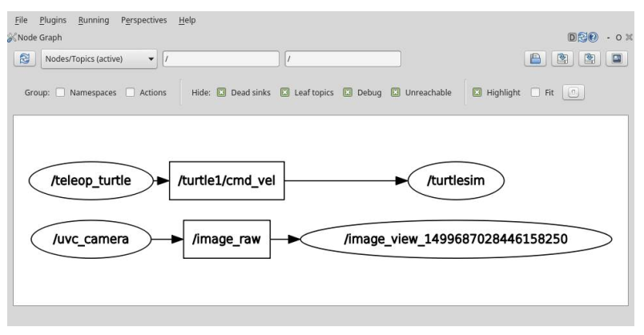Click the reload plugin icon in title bar

[582, 38]
